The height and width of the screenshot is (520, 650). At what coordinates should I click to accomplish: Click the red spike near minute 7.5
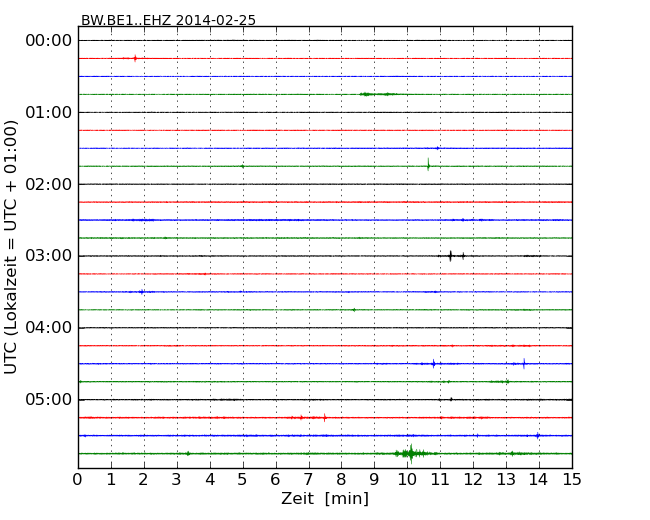point(325,418)
